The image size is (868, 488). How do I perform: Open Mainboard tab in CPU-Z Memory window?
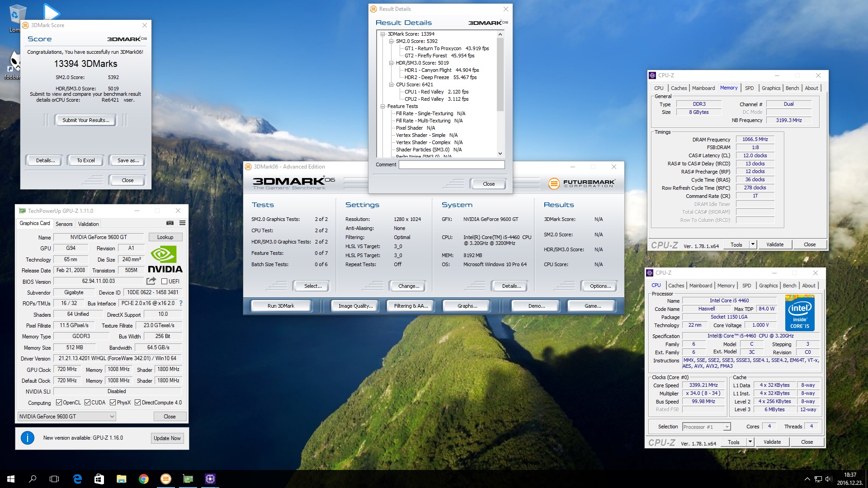click(x=703, y=88)
